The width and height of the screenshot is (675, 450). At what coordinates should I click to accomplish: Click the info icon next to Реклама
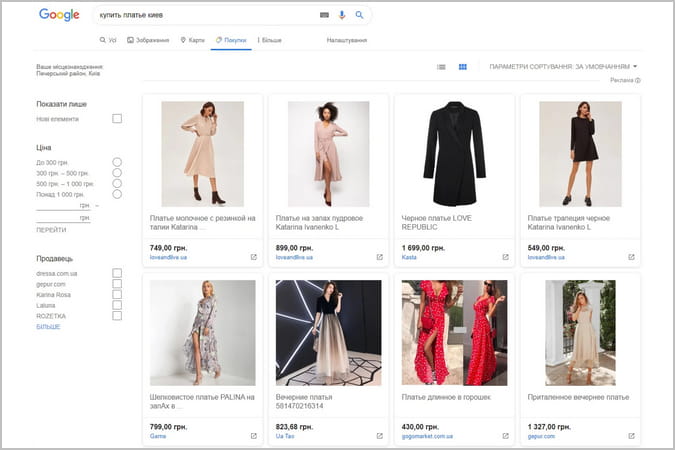[x=638, y=81]
